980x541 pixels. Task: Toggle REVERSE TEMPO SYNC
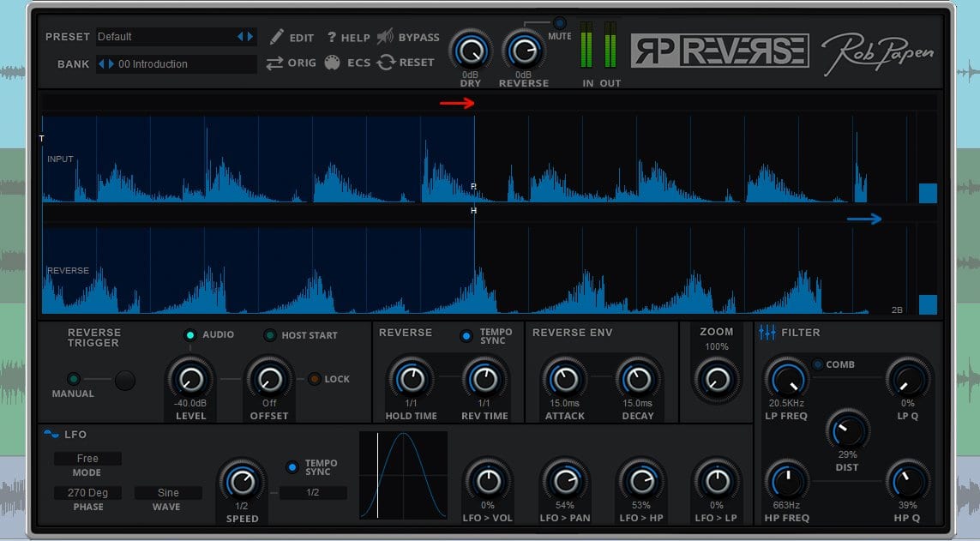[x=466, y=336]
